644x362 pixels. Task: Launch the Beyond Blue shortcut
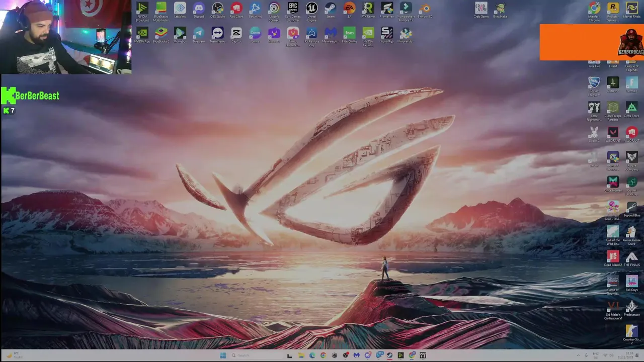[x=632, y=209]
